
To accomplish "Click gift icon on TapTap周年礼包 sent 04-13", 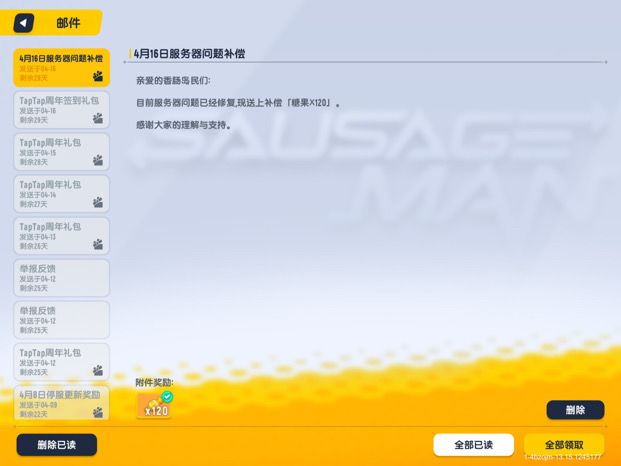I will 98,244.
